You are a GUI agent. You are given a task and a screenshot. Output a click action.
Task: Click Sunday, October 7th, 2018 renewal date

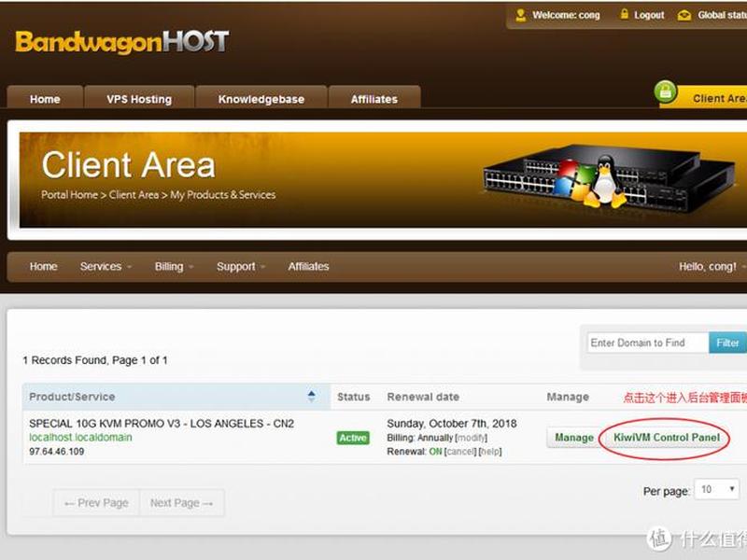click(x=452, y=424)
